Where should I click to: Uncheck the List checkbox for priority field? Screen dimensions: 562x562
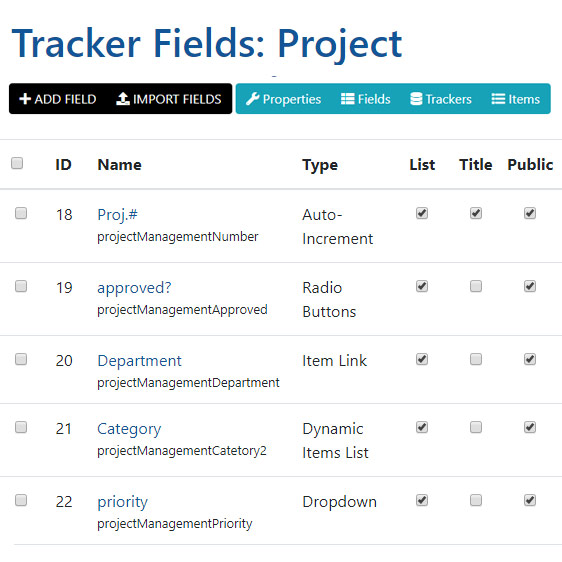[422, 500]
